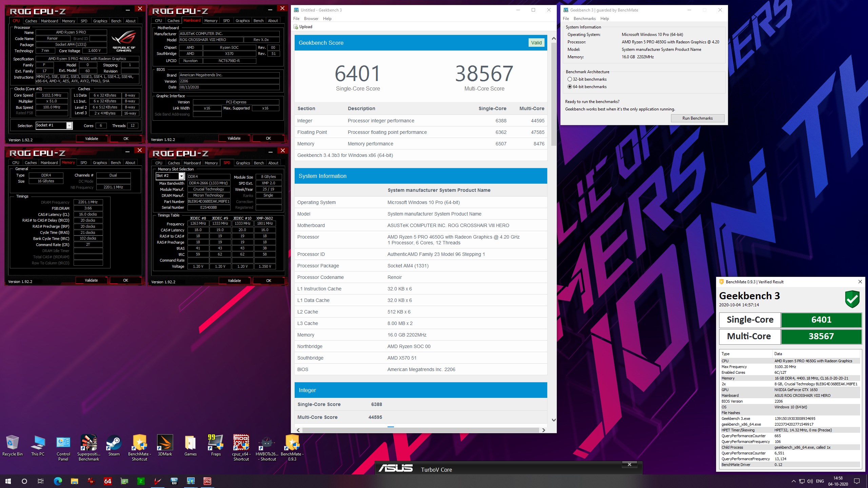Click Validate in the CPU-Z CPU tab window

[92, 139]
